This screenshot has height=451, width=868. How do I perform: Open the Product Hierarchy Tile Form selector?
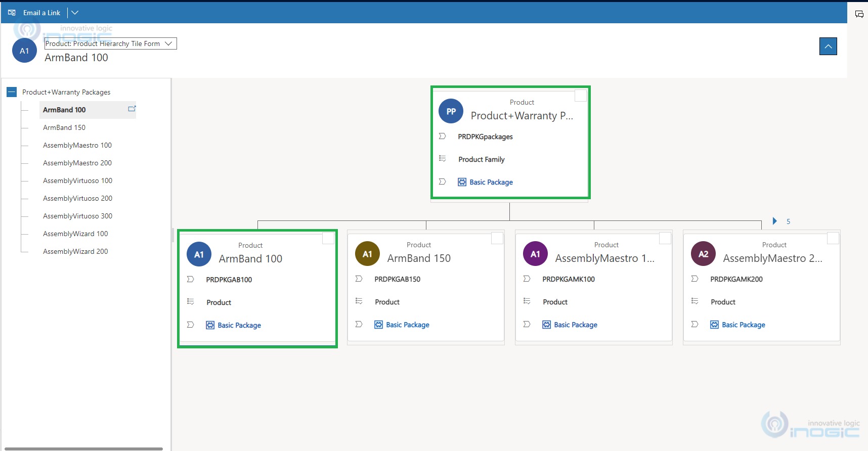tap(110, 43)
